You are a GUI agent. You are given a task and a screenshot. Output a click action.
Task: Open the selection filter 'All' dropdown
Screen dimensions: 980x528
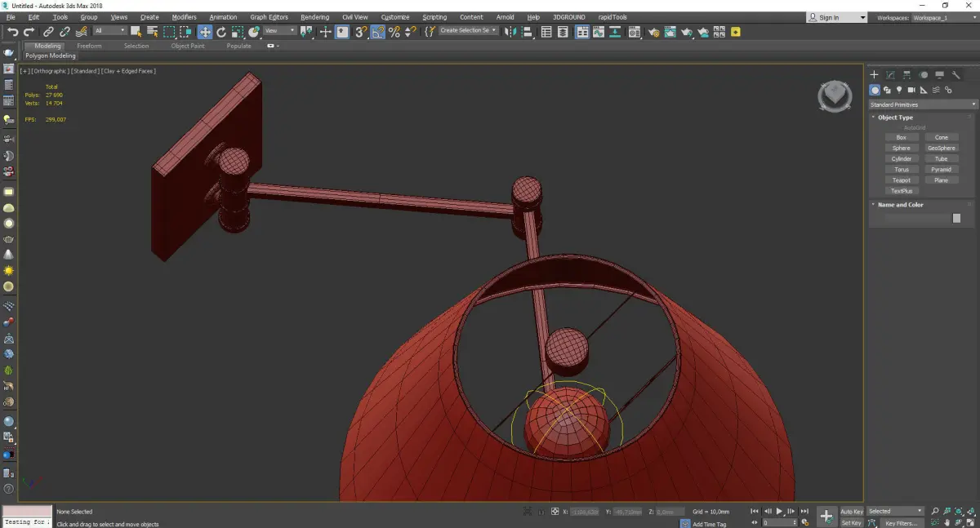coord(109,31)
